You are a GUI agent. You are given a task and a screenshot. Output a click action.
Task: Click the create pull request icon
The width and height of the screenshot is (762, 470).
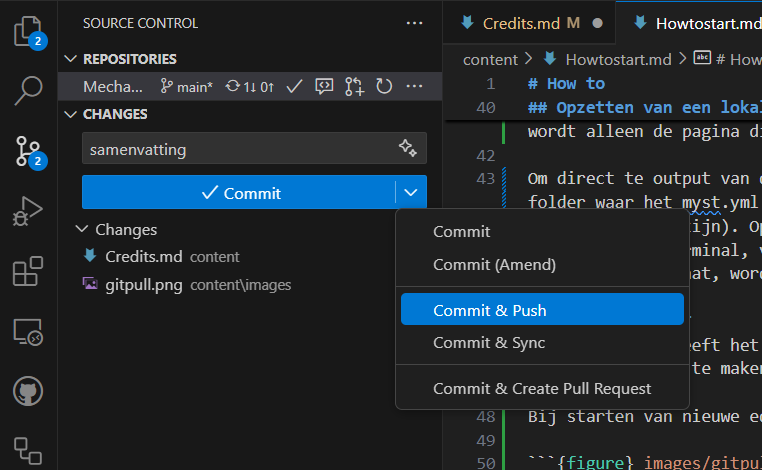tap(354, 87)
